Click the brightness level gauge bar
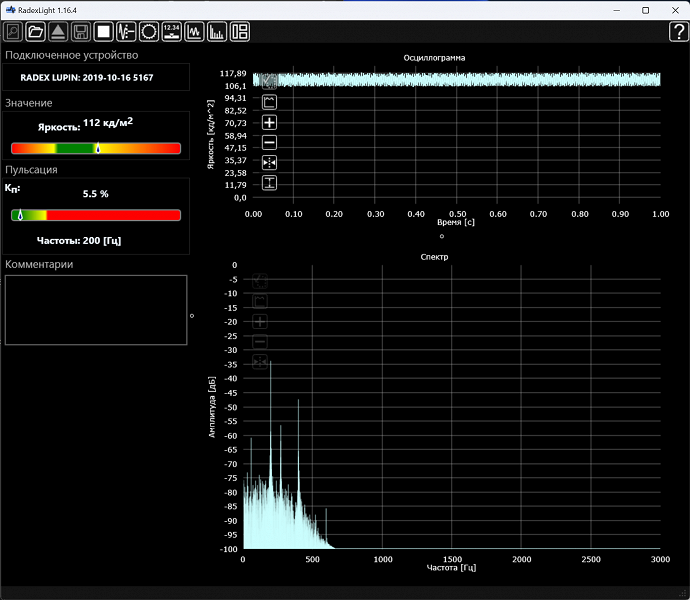690x600 pixels. point(96,148)
